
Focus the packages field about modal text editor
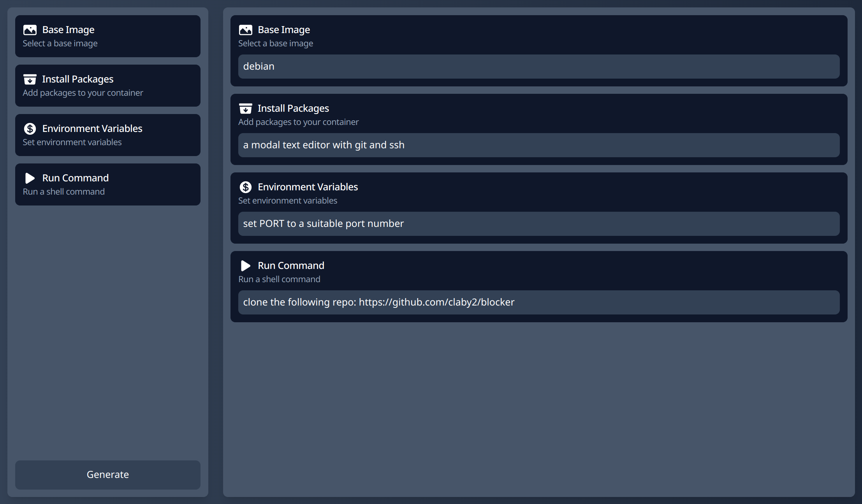(538, 145)
